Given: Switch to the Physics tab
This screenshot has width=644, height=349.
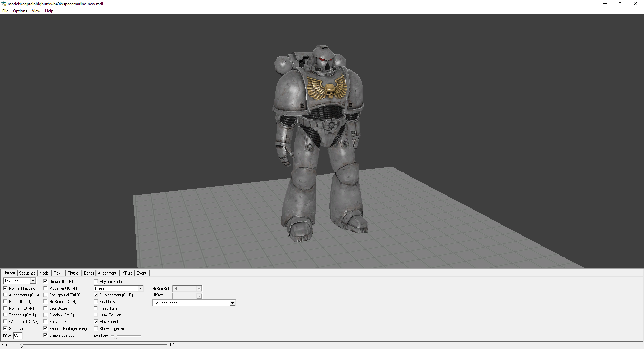Looking at the screenshot, I should click(x=74, y=273).
